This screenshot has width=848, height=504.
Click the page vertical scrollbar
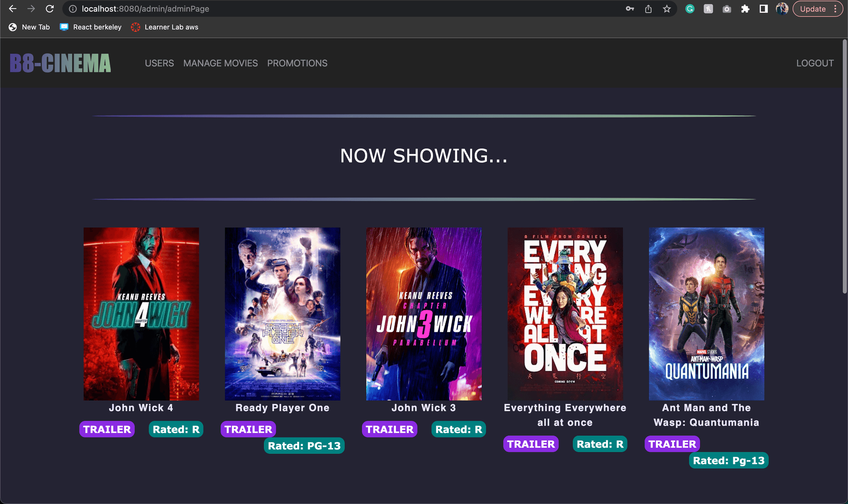(845, 166)
